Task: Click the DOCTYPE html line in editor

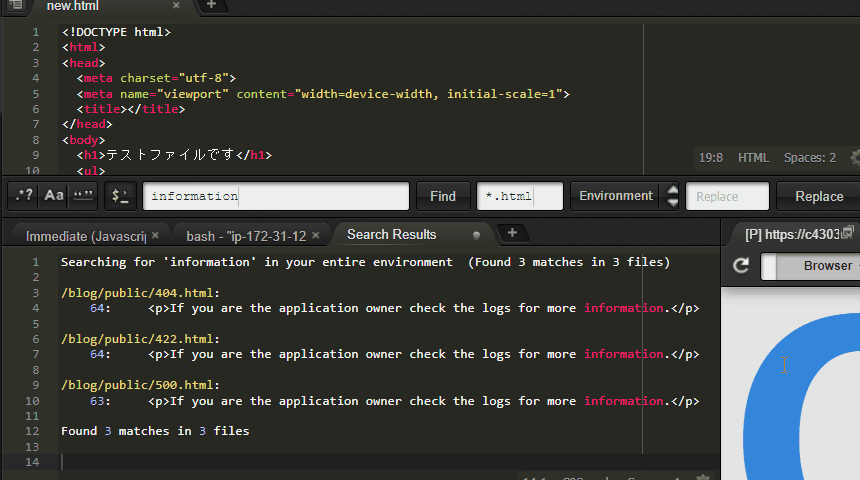Action: coord(116,32)
